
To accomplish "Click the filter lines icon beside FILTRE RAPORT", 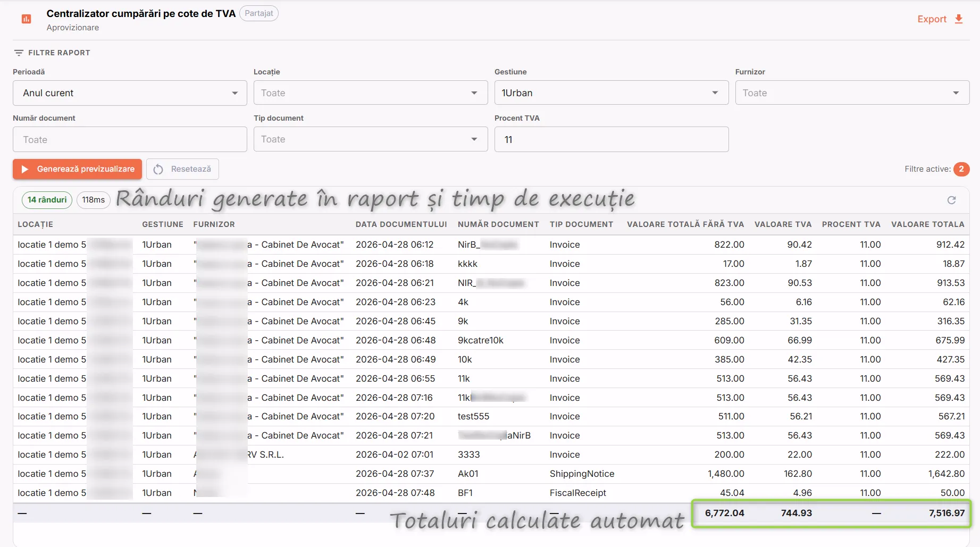I will 19,53.
